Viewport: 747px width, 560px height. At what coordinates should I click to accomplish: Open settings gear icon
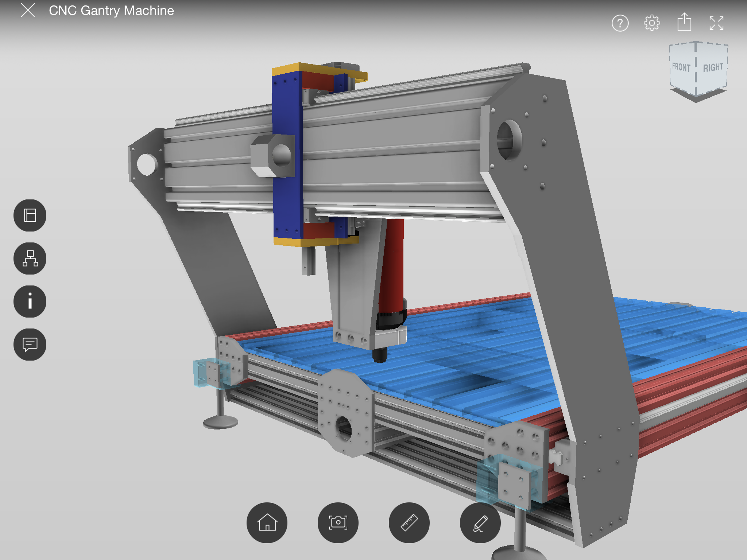click(x=652, y=23)
